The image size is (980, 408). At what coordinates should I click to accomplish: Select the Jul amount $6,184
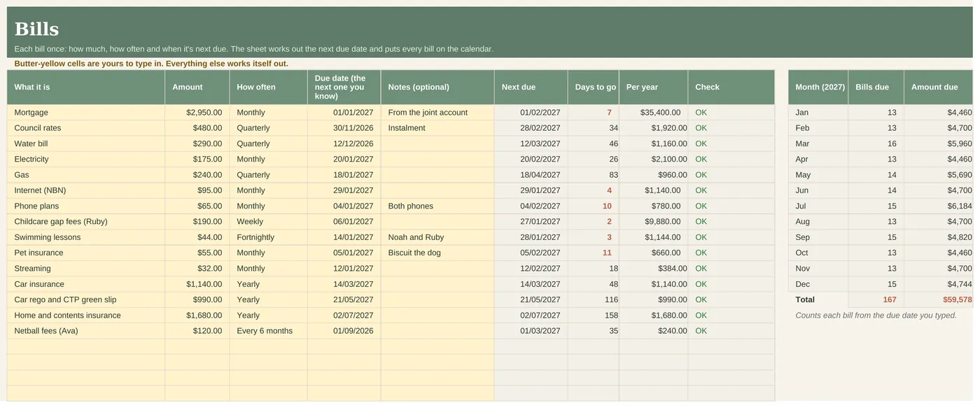[x=938, y=206]
